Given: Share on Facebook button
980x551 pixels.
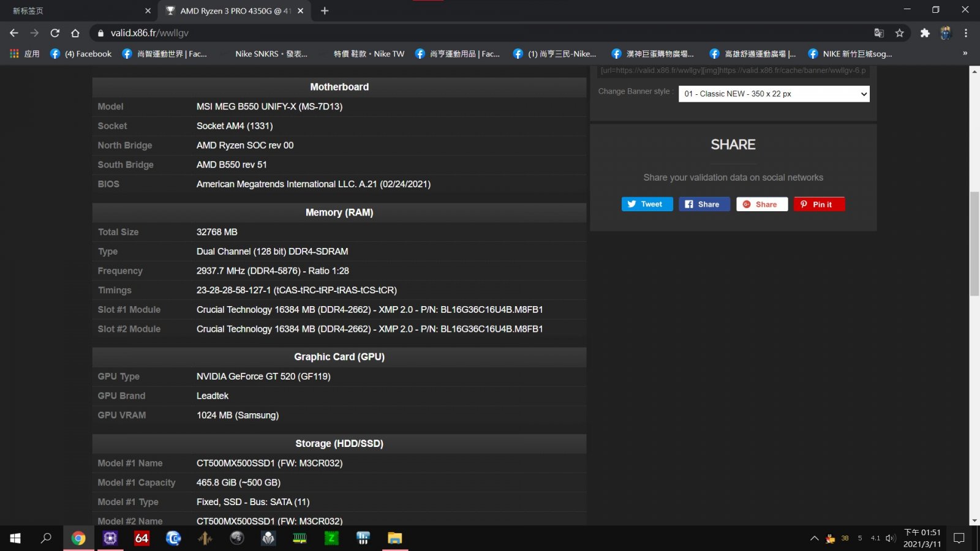Looking at the screenshot, I should [704, 204].
